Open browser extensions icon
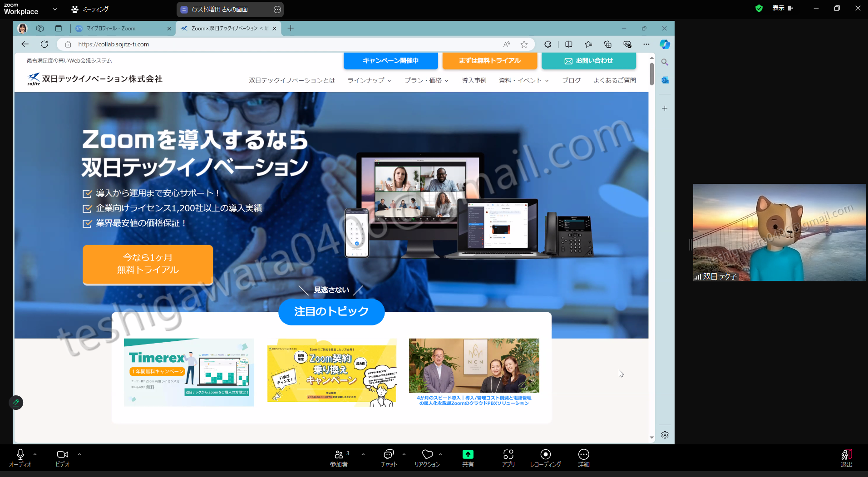 [x=548, y=44]
